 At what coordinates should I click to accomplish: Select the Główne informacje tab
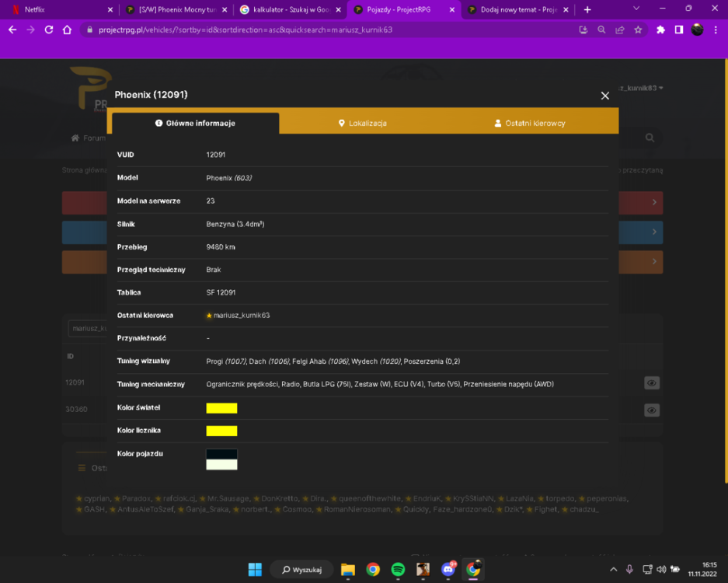(x=196, y=123)
